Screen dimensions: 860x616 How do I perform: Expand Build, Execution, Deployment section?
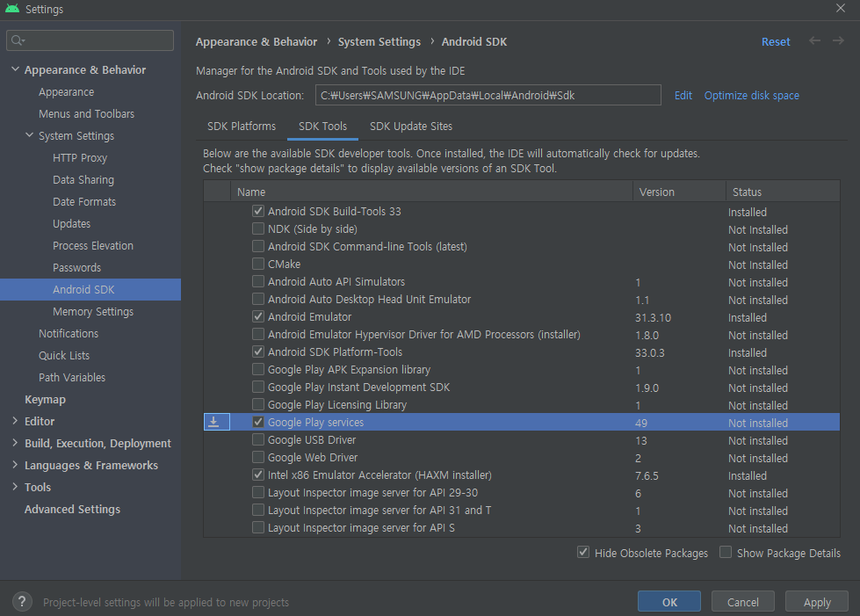click(15, 443)
